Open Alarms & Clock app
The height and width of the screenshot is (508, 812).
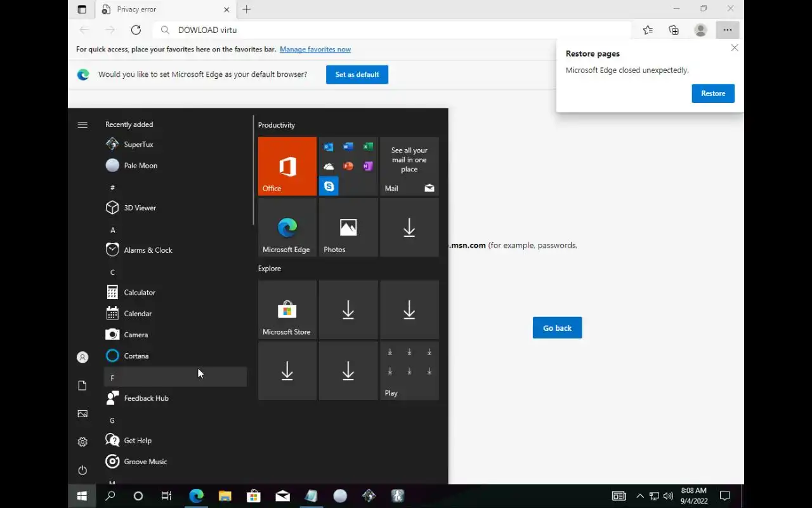click(175, 250)
